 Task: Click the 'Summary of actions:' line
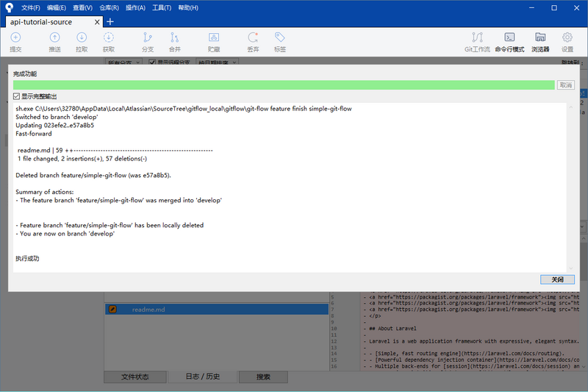[45, 192]
